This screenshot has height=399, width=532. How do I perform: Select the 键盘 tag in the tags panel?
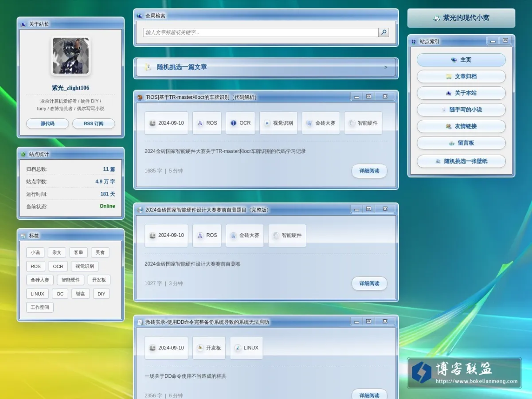[x=81, y=294]
